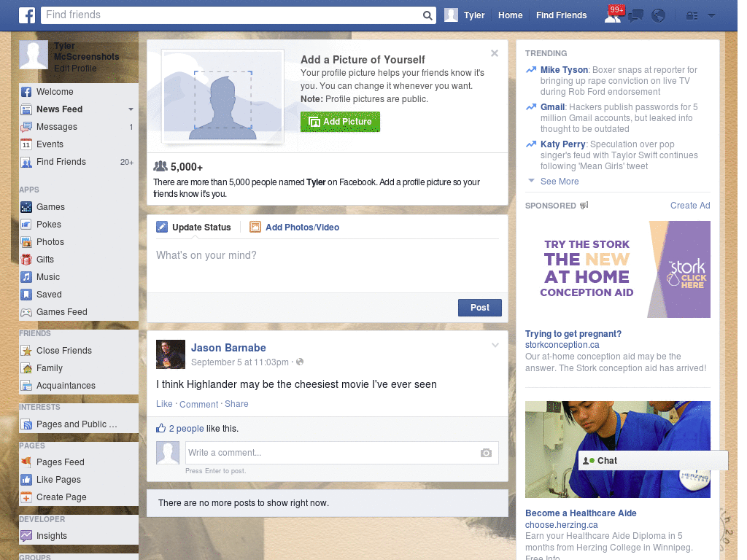Click the 2 people likes link
Viewport: 747px width, 560px height.
[x=186, y=429]
